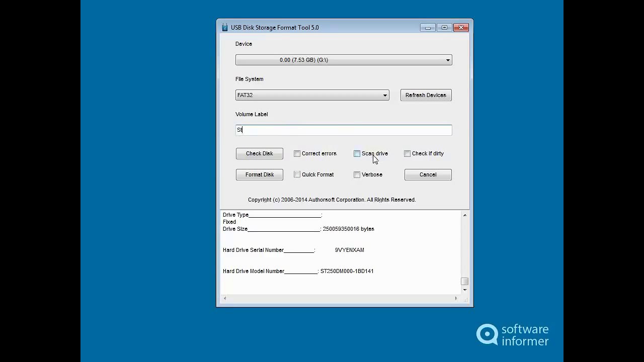Click the log scroll down arrow
The width and height of the screenshot is (644, 362).
[x=465, y=290]
